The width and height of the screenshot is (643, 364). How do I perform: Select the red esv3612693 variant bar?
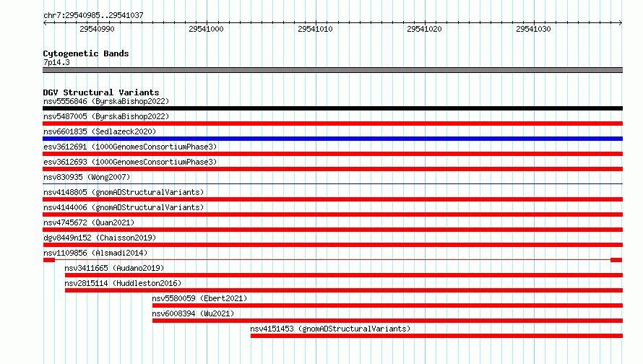pyautogui.click(x=332, y=169)
